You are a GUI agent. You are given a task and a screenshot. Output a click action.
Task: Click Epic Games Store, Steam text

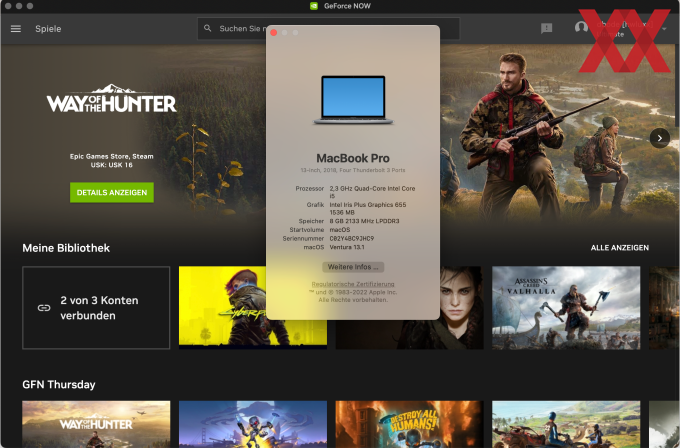tap(111, 156)
